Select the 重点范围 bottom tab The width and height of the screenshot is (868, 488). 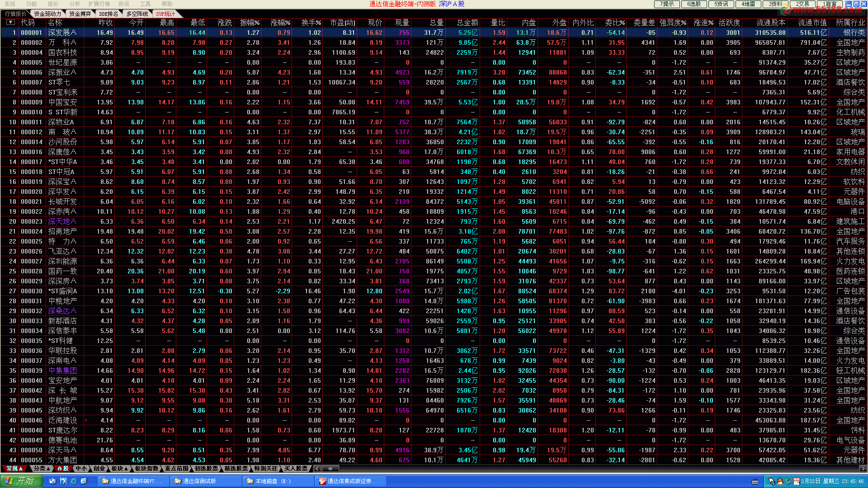177,469
